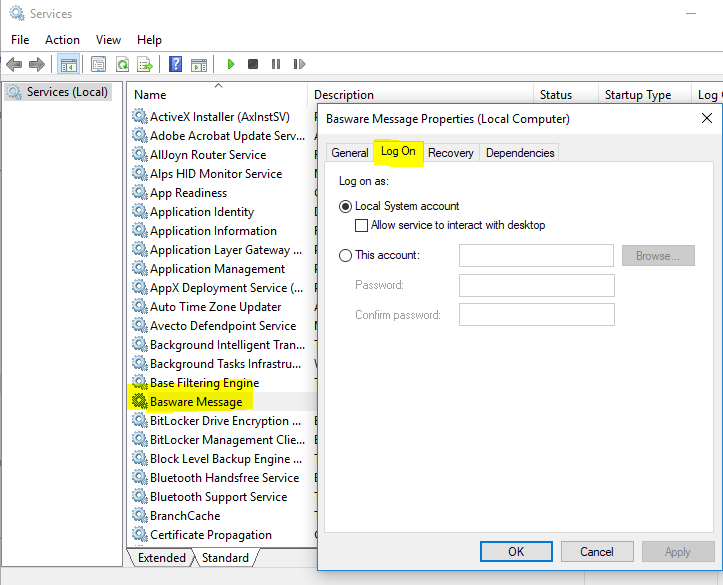Screen dimensions: 723x585
Task: Sort by the Startup Type column header
Action: (x=645, y=95)
